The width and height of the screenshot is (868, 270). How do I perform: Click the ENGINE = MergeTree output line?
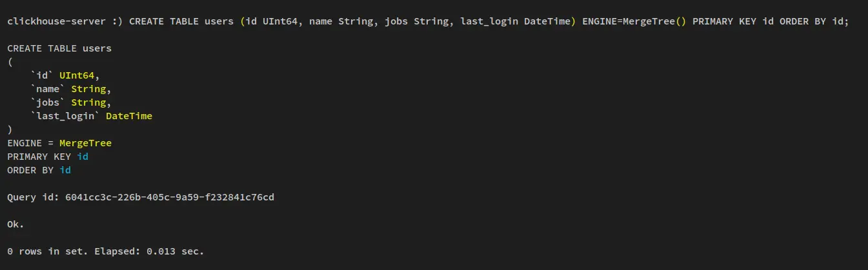point(59,143)
